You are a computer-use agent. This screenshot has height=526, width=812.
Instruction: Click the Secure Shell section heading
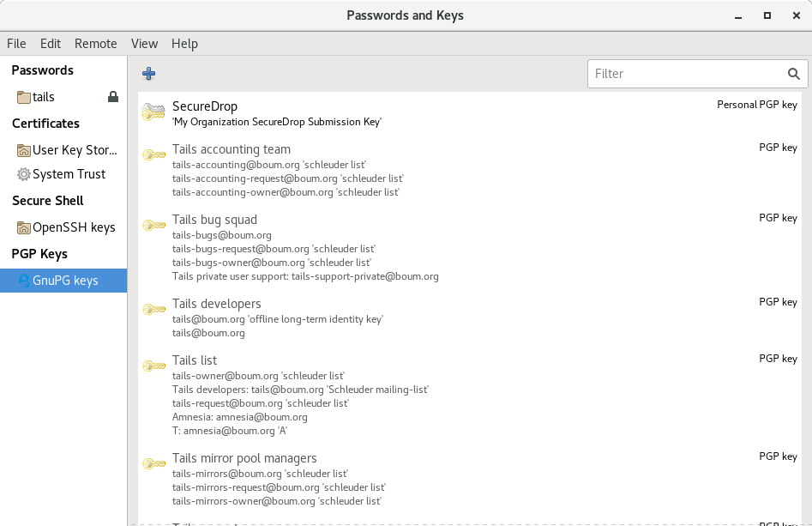[x=48, y=201]
